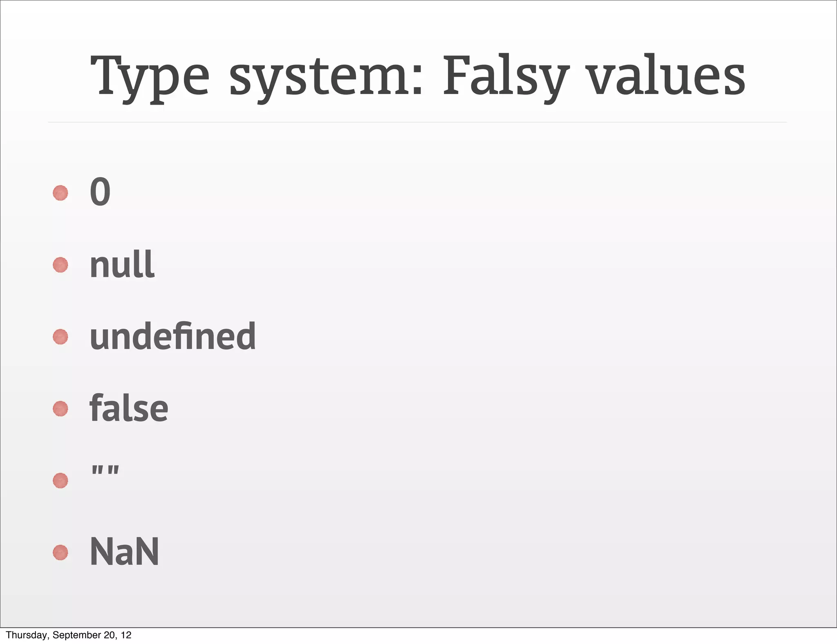Click the empty string quotes item
837x644 pixels.
pos(105,470)
